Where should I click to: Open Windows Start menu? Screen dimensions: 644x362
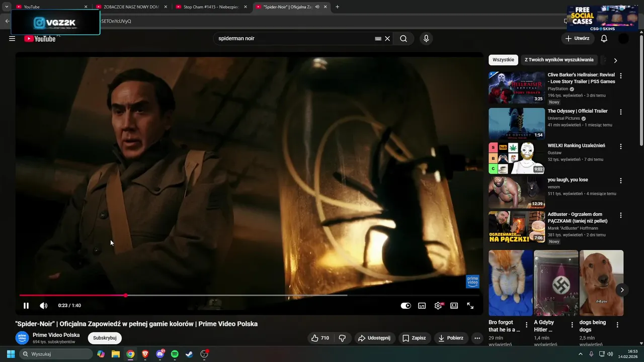[x=11, y=354]
